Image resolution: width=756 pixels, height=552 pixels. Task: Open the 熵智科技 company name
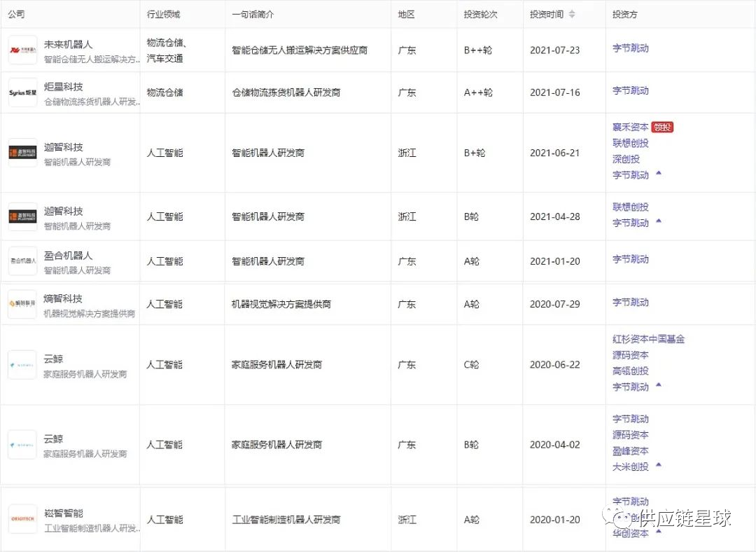(63, 298)
